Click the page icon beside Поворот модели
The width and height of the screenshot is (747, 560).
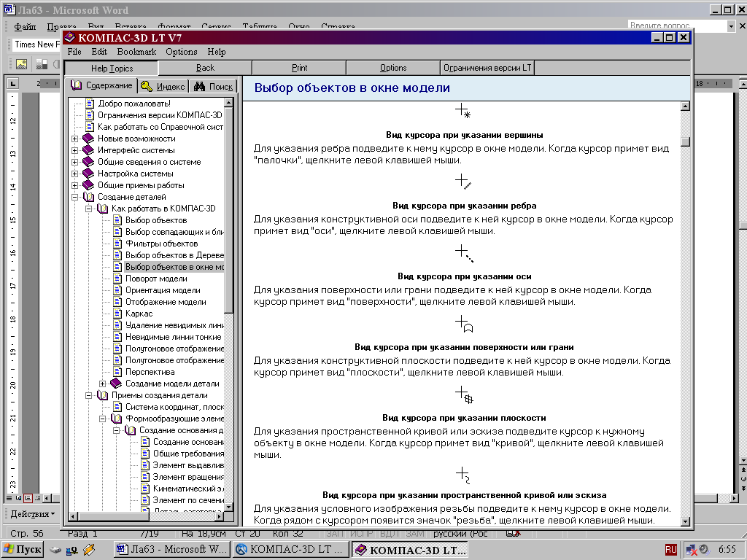117,279
